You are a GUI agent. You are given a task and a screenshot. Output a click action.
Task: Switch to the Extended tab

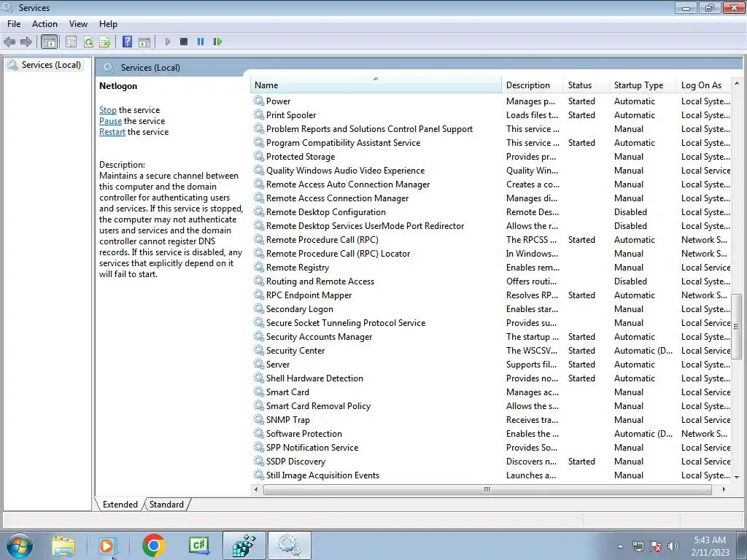coord(120,505)
